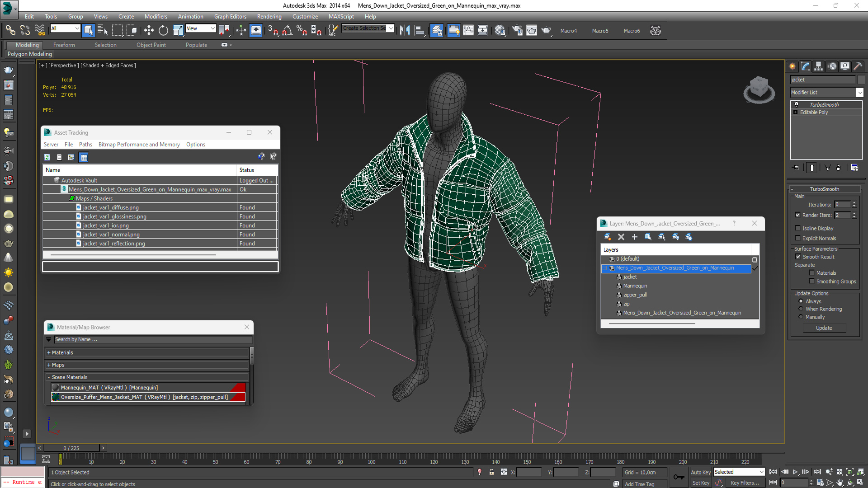Toggle the Angle Snap icon

click(287, 30)
